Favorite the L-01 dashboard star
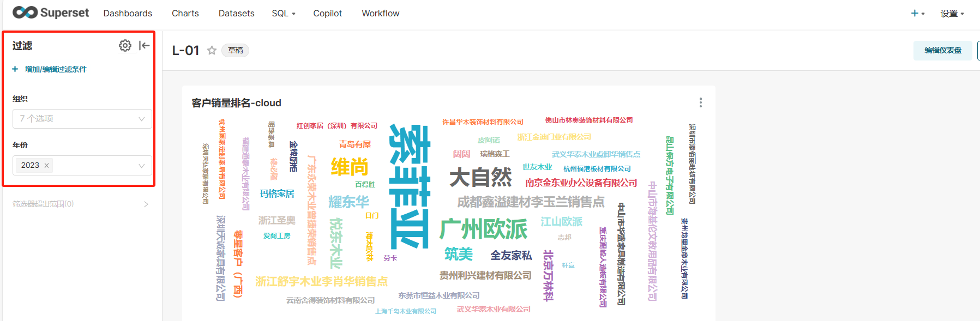This screenshot has height=321, width=980. pos(212,51)
